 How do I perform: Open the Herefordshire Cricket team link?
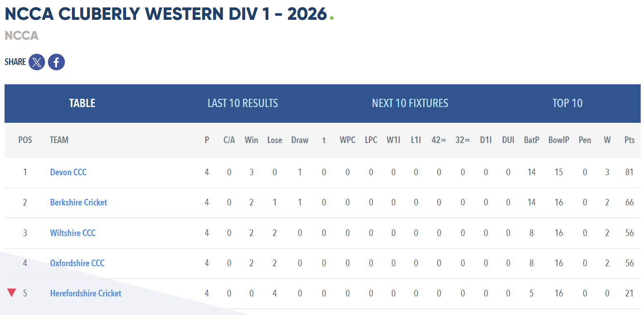coord(86,293)
